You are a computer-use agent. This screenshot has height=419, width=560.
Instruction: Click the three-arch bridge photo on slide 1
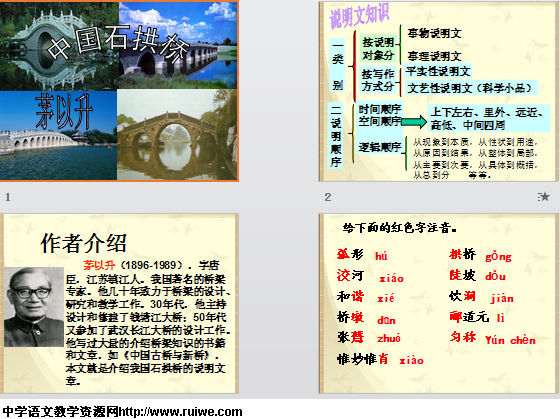pos(177,135)
